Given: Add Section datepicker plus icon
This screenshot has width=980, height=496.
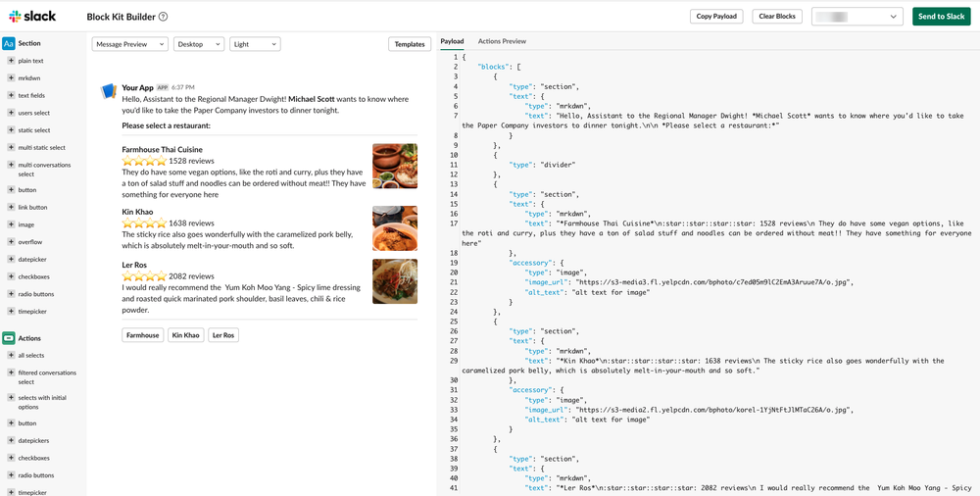Looking at the screenshot, I should point(11,259).
